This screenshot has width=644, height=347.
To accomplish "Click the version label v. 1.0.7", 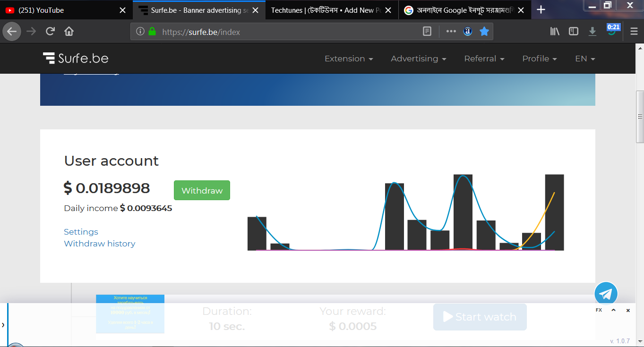I will 620,341.
